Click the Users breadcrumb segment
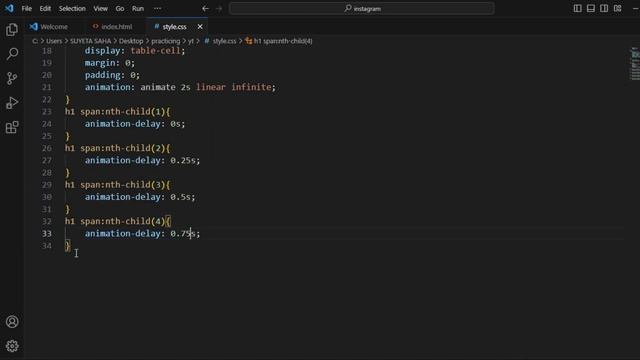 [x=54, y=41]
